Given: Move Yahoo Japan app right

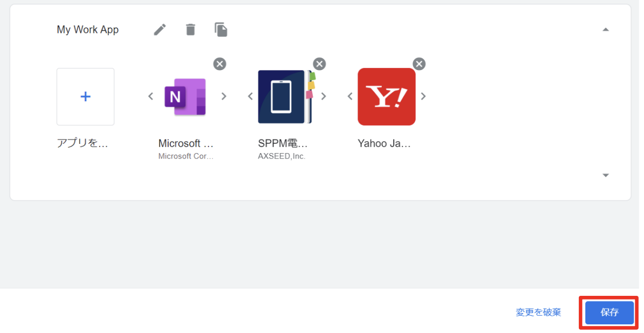Looking at the screenshot, I should click(423, 96).
